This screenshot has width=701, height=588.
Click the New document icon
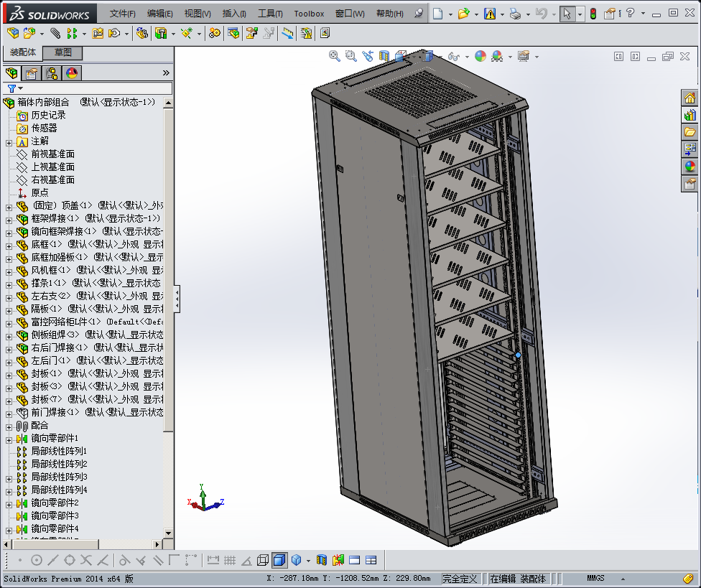click(437, 14)
